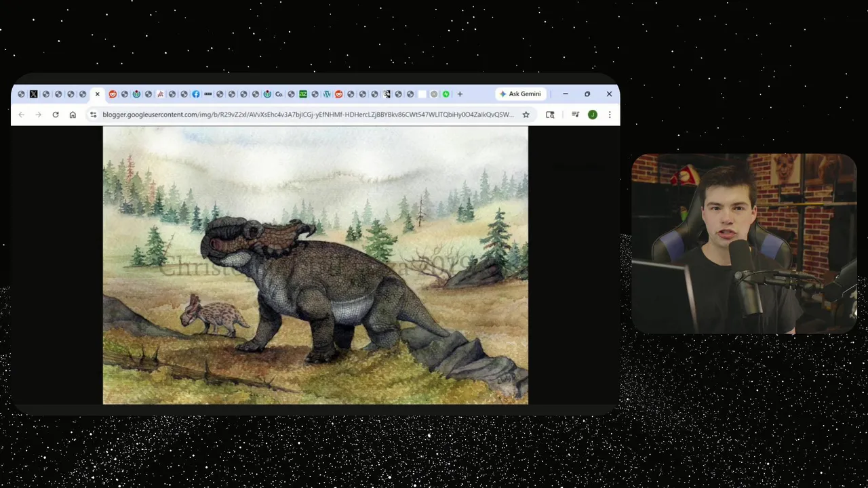Switch to the WordPress tab
This screenshot has height=488, width=868.
(327, 94)
